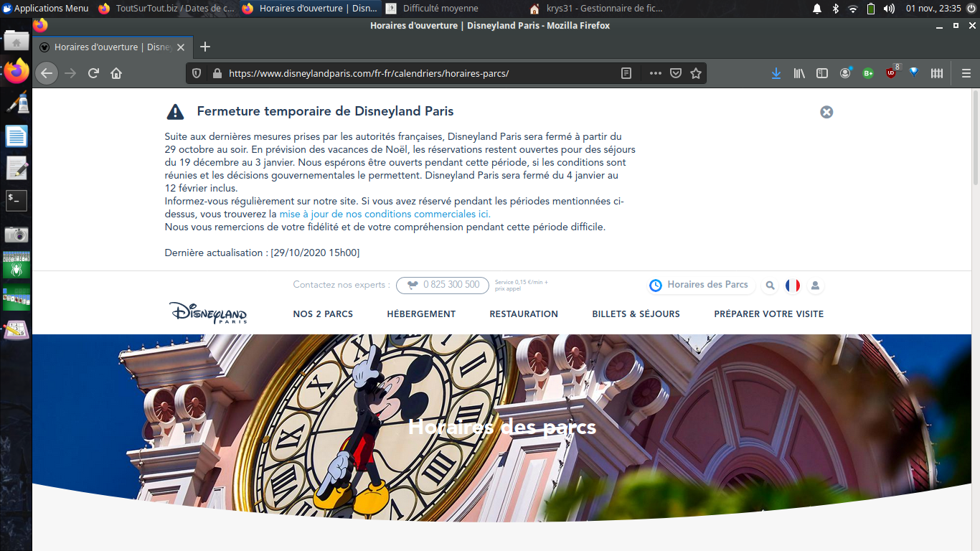Screen dimensions: 980x551
Task: Open the notepad text editor dock icon
Action: pyautogui.click(x=17, y=168)
